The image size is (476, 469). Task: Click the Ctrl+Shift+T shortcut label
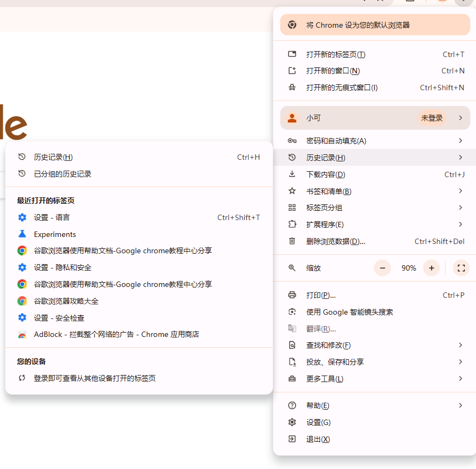point(239,217)
